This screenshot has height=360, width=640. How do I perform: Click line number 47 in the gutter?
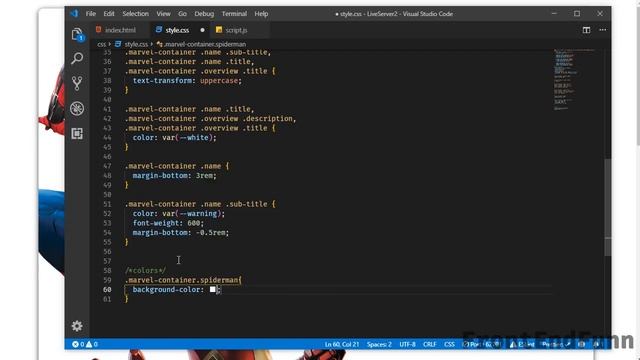(x=107, y=166)
